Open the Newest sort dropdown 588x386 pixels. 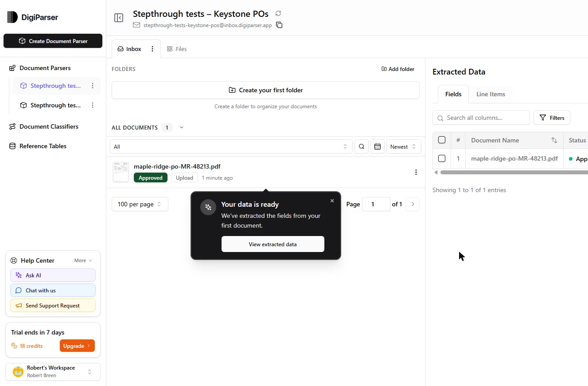point(404,146)
